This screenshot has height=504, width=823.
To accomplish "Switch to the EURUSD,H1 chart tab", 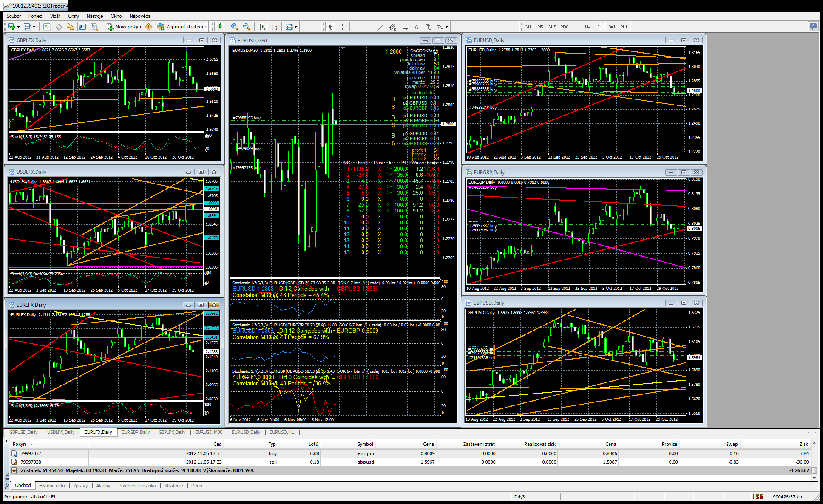I will 282,432.
